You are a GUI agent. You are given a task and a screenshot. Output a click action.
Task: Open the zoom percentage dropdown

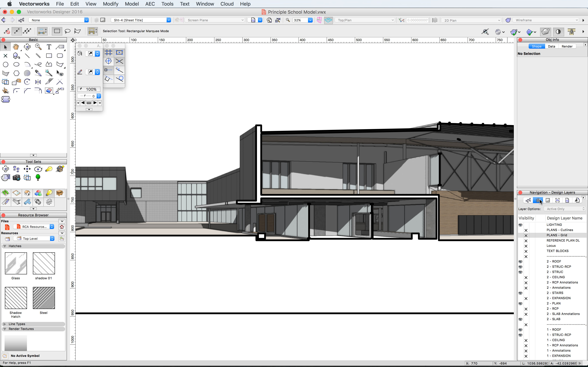(x=310, y=20)
